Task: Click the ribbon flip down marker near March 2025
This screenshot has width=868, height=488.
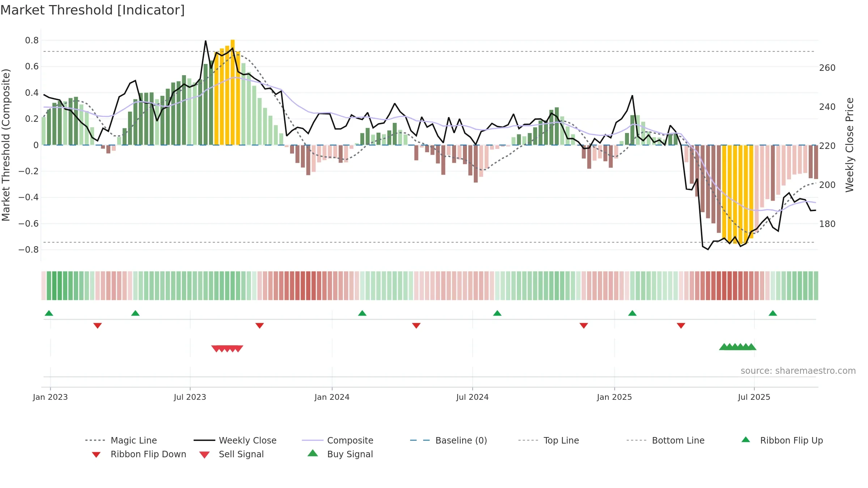Action: pos(681,326)
